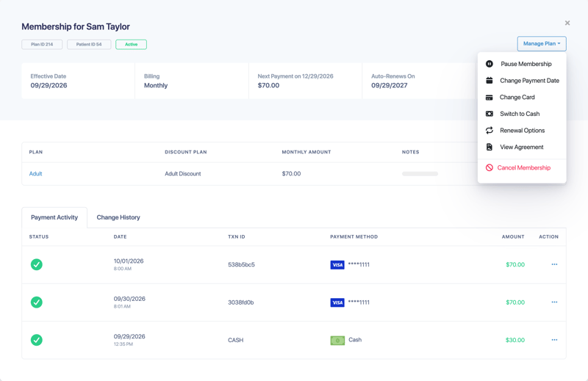Screen dimensions: 588x381
Task: Click the TXN ID column header
Action: [x=236, y=237]
